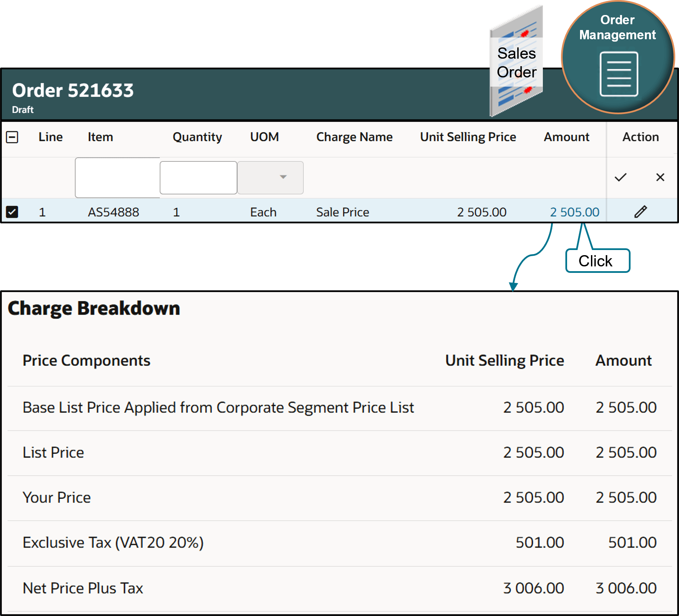Image resolution: width=679 pixels, height=616 pixels.
Task: Expand the unit of measure selector
Action: (283, 177)
